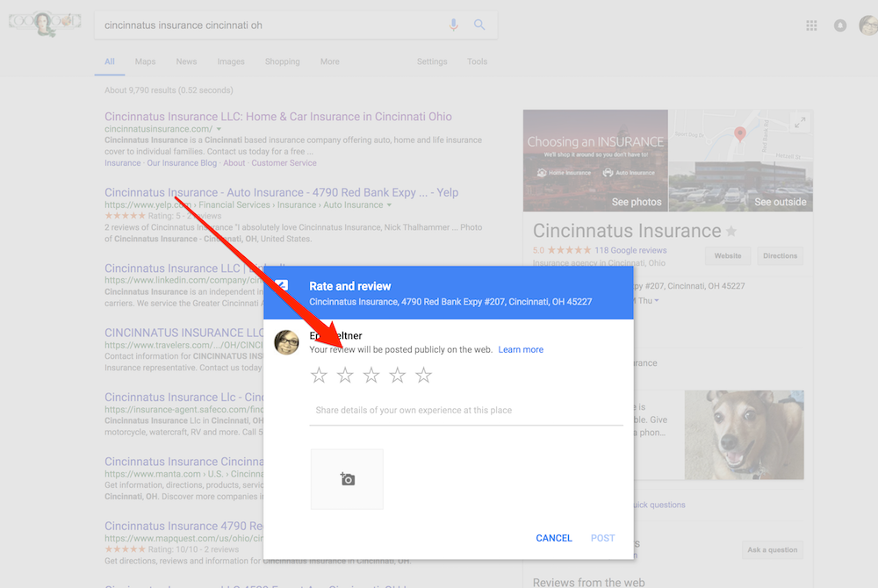The height and width of the screenshot is (588, 878).
Task: Open the search Settings menu
Action: [432, 61]
